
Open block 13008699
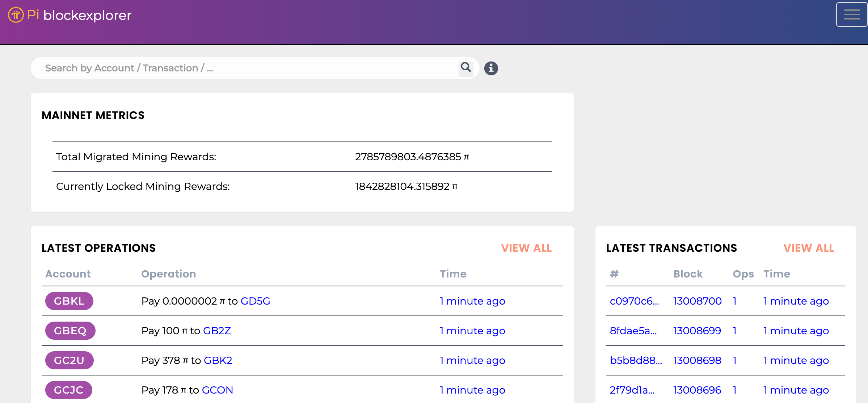tap(697, 331)
